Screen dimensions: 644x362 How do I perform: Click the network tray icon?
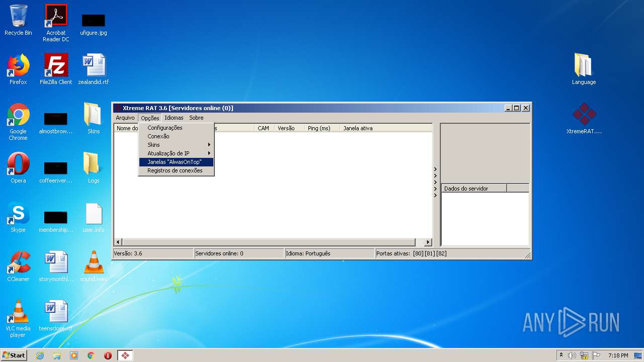(x=584, y=355)
